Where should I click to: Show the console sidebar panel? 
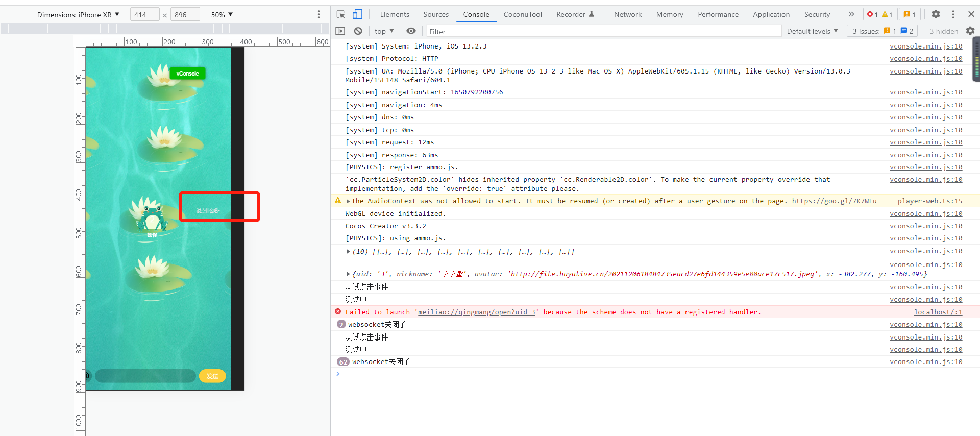340,31
